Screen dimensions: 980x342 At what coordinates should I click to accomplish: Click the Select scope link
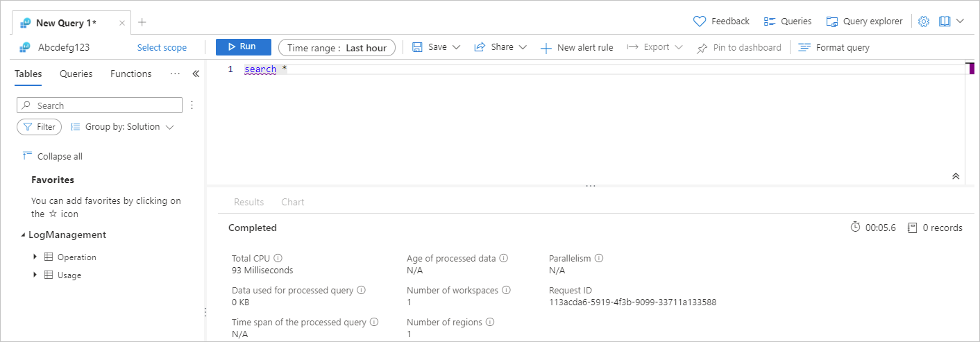pyautogui.click(x=162, y=47)
